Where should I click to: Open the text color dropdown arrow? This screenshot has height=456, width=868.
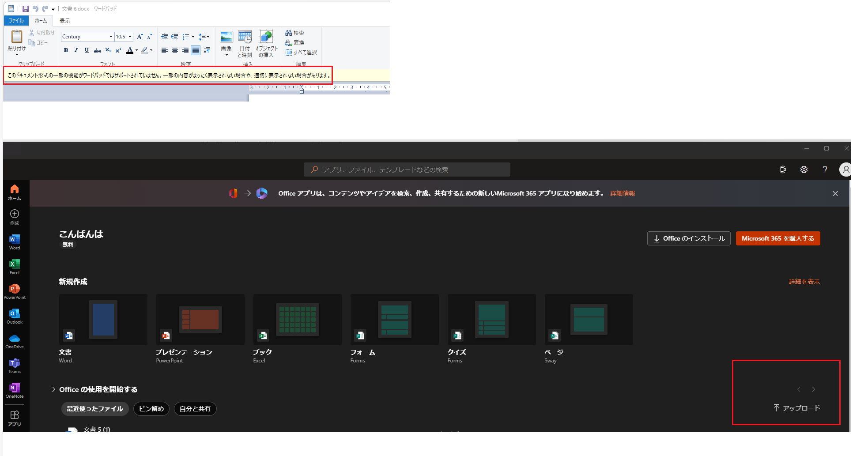pos(137,50)
